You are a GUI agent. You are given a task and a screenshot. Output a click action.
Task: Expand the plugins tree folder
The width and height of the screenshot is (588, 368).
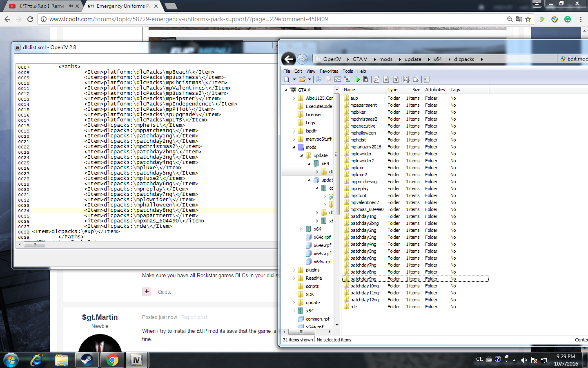click(x=294, y=270)
